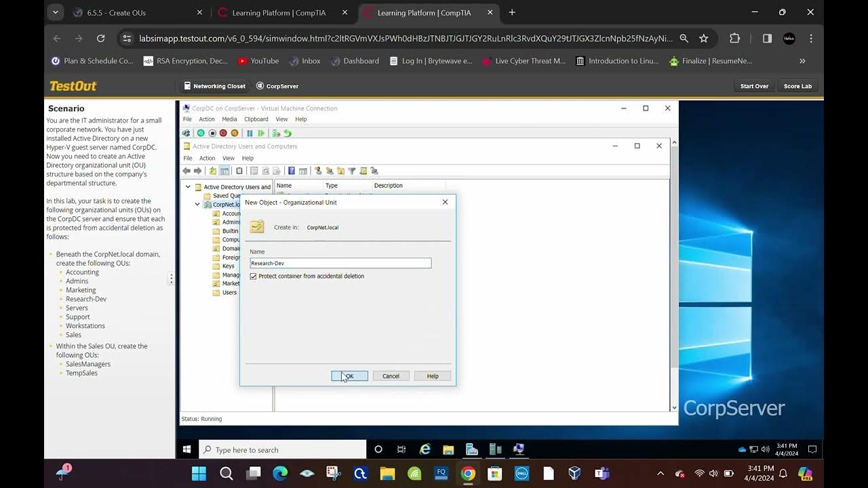Click the Ctrl+Alt+Delete icon in VM toolbar

pyautogui.click(x=186, y=133)
